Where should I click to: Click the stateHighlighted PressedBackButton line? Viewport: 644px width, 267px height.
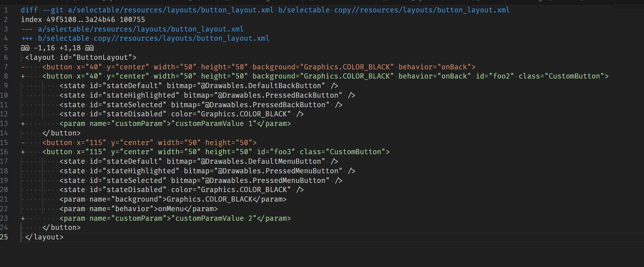(207, 95)
